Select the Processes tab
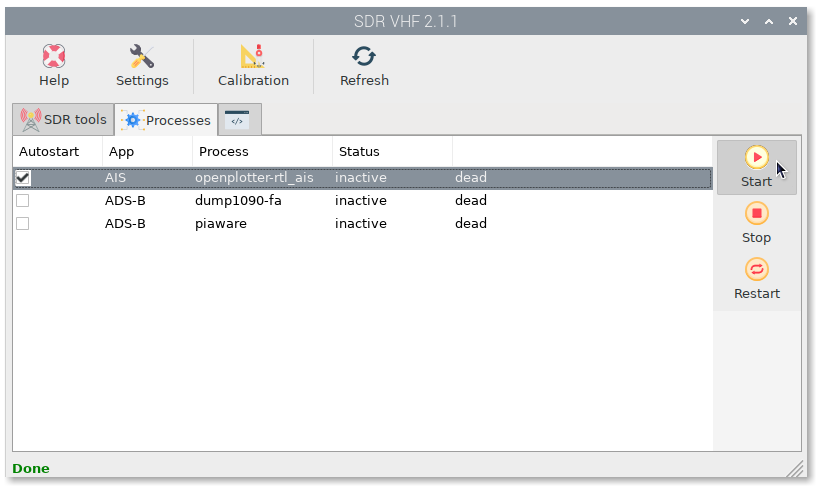The height and width of the screenshot is (488, 816). coord(167,120)
